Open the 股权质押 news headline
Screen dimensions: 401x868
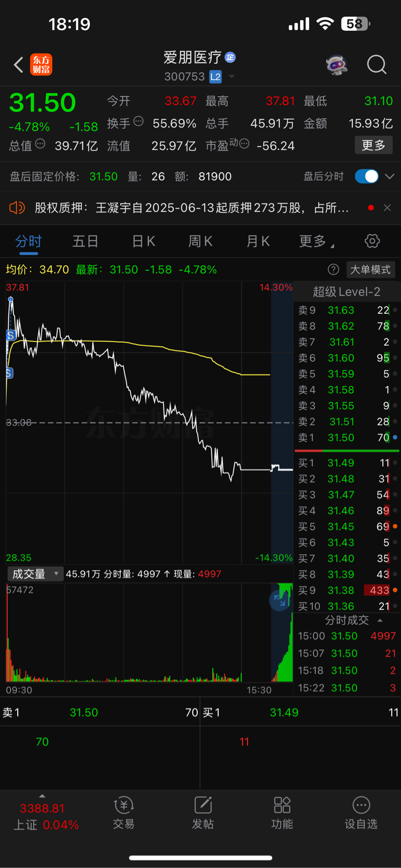192,208
